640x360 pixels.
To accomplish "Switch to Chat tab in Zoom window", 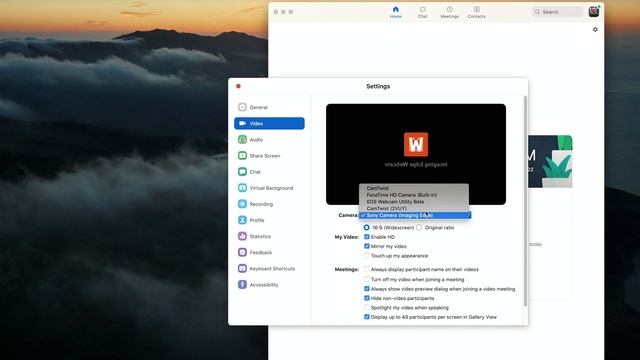I will click(422, 12).
